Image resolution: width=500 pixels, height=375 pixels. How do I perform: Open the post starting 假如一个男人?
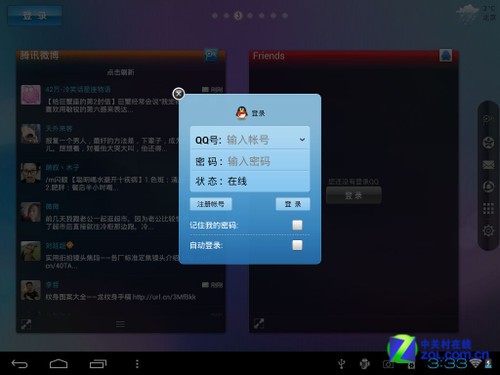pos(113,144)
